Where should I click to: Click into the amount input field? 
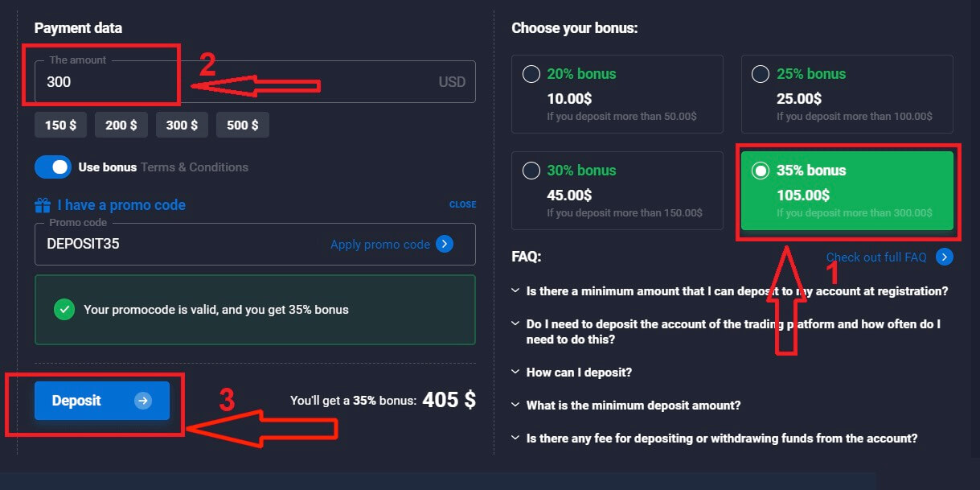(x=241, y=82)
